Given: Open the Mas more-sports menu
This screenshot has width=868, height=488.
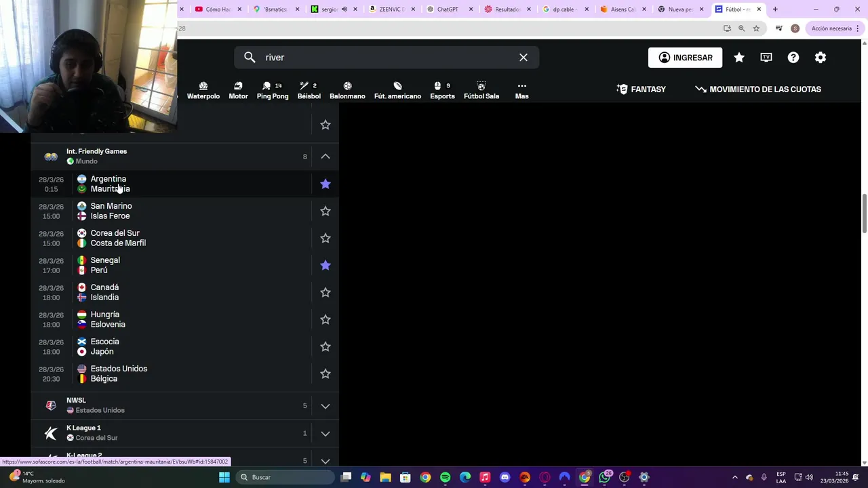Looking at the screenshot, I should coord(521,90).
